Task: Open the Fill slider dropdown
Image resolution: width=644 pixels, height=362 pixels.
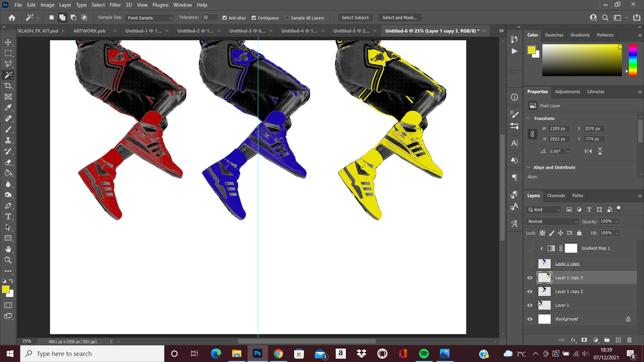Action: coord(617,233)
